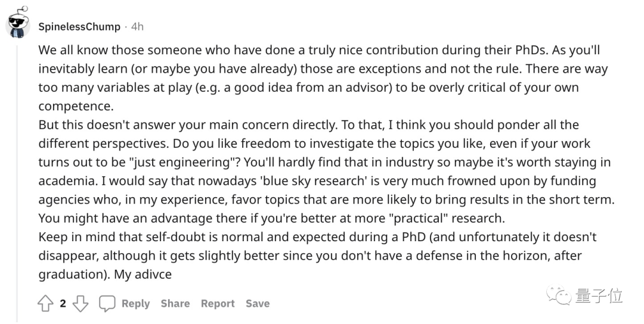This screenshot has height=324, width=644.
Task: Click the 量子位 watermark text
Action: click(x=599, y=295)
